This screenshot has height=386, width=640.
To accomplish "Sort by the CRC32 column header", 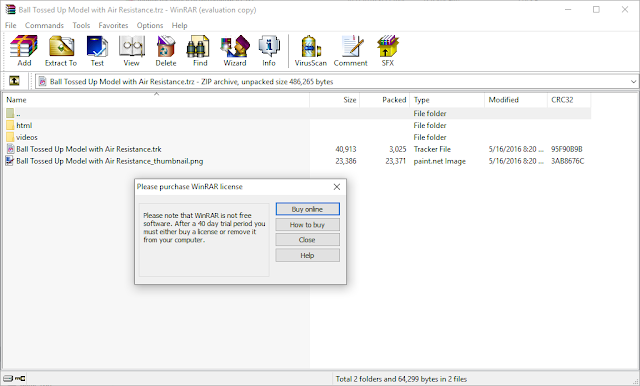I will coord(569,100).
